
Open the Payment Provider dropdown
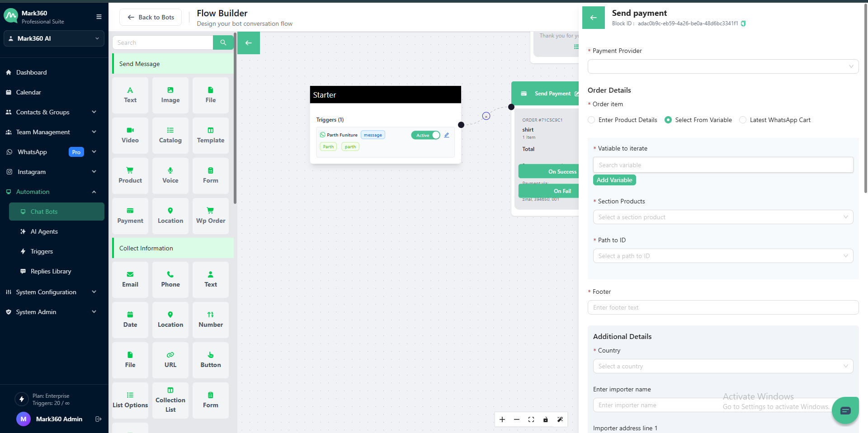point(722,66)
